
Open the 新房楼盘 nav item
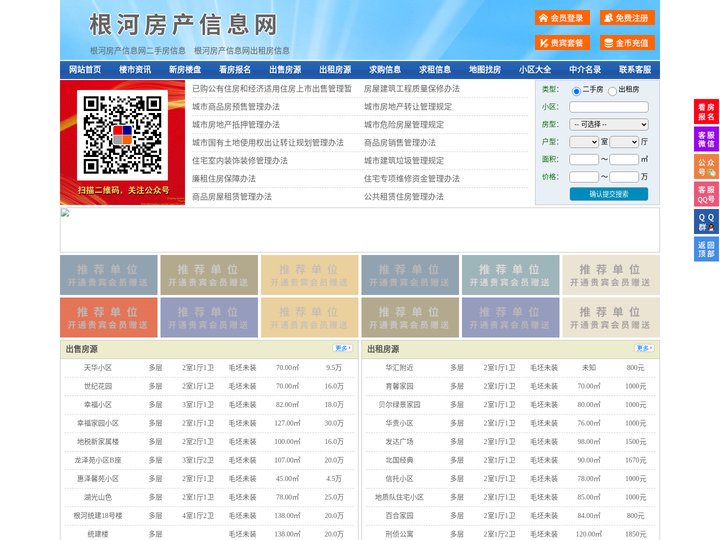185,70
